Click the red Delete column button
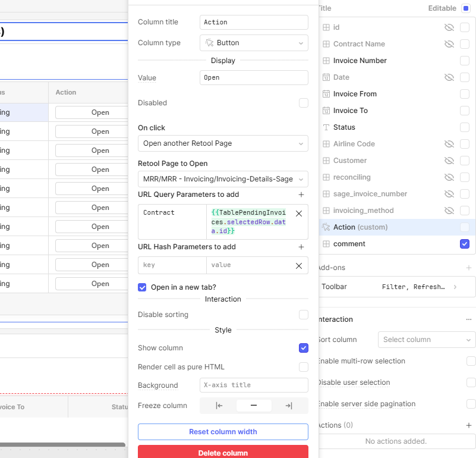The image size is (476, 458). (x=223, y=452)
